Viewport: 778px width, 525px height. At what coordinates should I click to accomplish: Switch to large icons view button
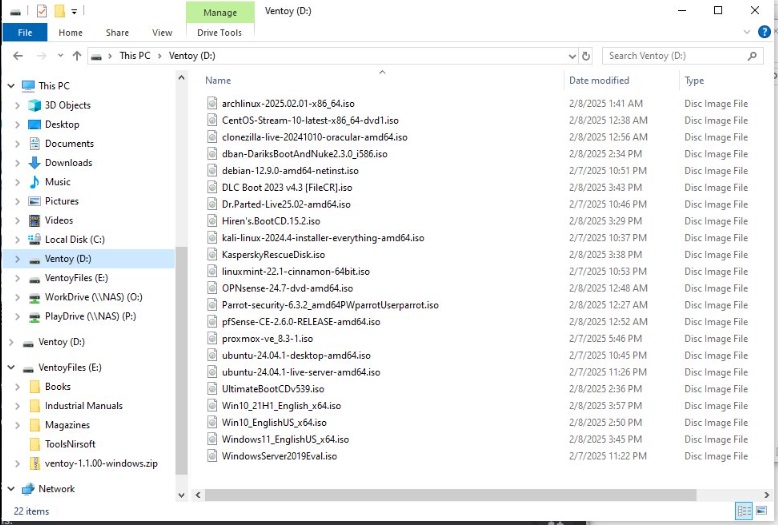[x=761, y=511]
